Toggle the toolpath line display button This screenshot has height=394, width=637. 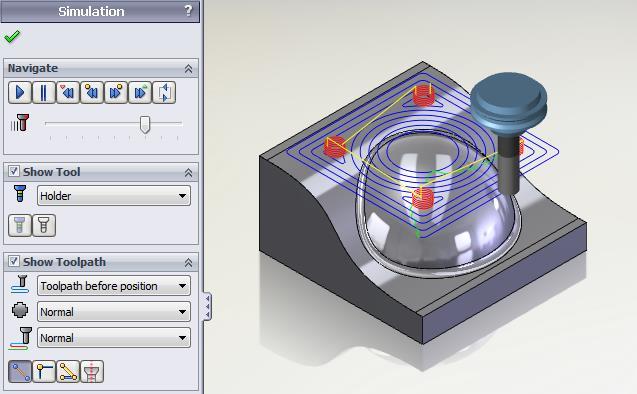coord(20,371)
